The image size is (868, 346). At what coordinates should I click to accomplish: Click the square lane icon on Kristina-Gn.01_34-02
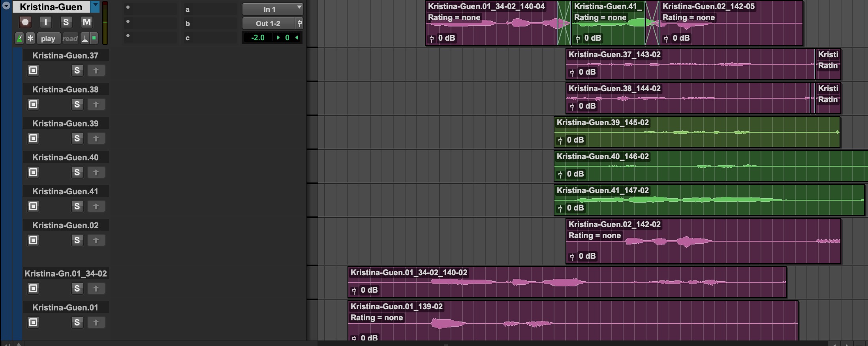pyautogui.click(x=33, y=288)
